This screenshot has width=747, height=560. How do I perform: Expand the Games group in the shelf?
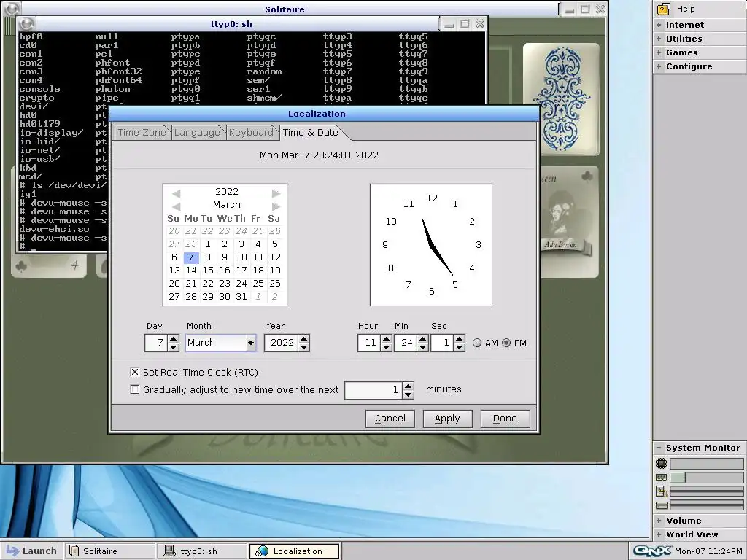click(x=700, y=52)
